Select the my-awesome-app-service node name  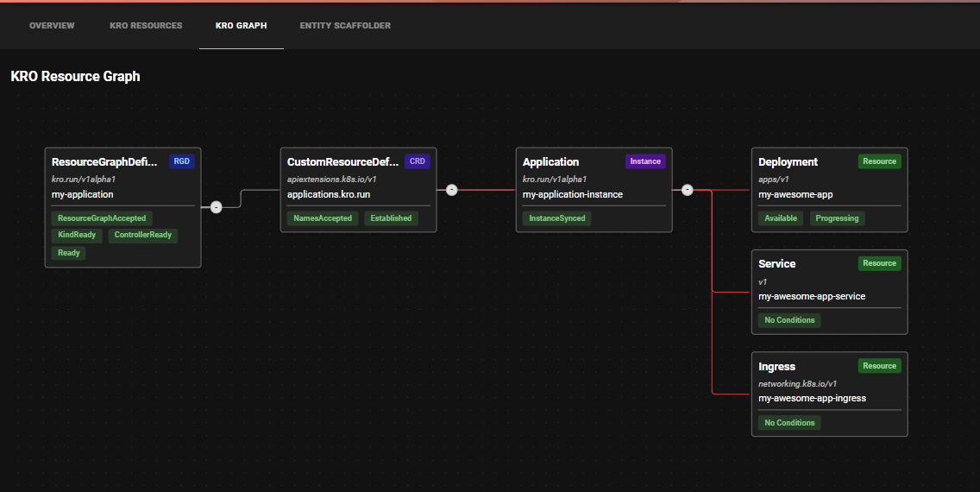point(811,296)
